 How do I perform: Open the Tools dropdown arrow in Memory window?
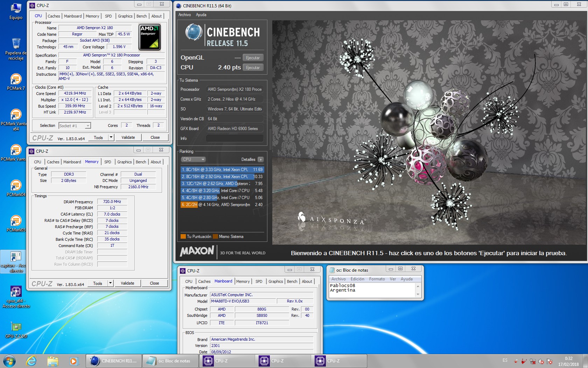[110, 283]
